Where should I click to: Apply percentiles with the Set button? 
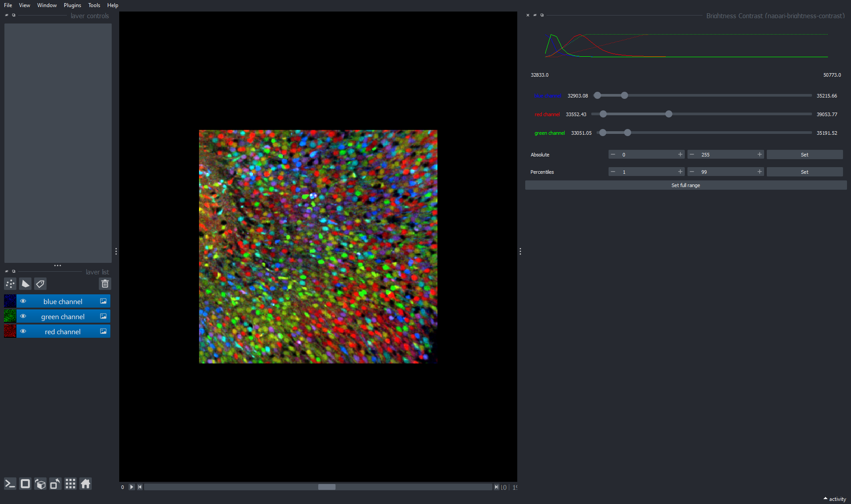pyautogui.click(x=804, y=172)
